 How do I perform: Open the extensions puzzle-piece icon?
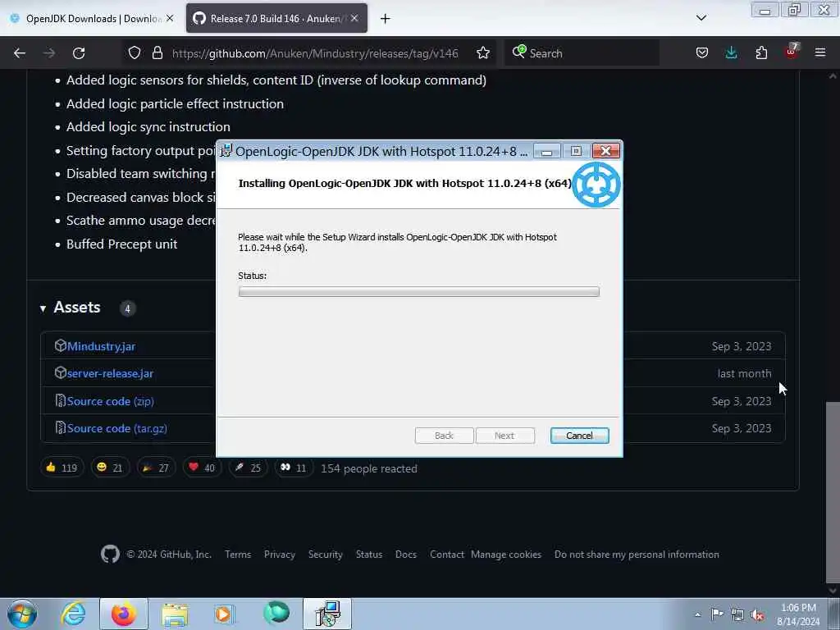(761, 53)
